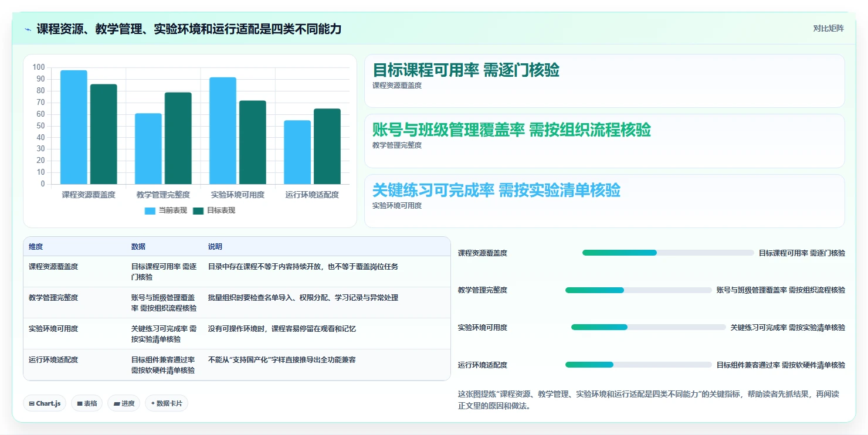Click the Chart.js tag chip
Viewport: 868px width, 435px height.
[x=45, y=403]
